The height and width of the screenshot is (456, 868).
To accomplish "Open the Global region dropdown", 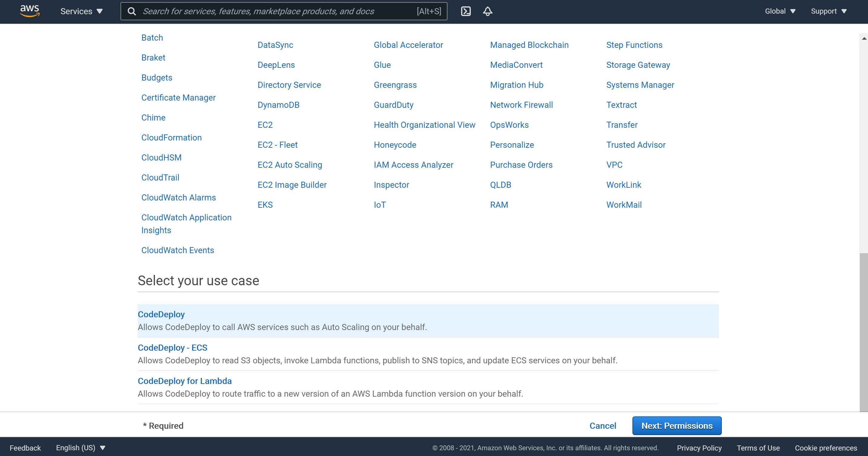I will pos(780,11).
